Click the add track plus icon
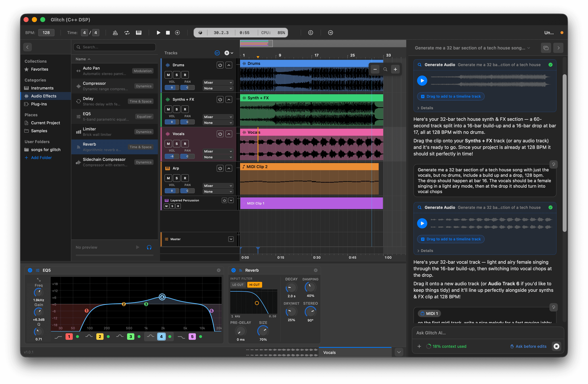Screen dimensions: 588x384 [226, 53]
